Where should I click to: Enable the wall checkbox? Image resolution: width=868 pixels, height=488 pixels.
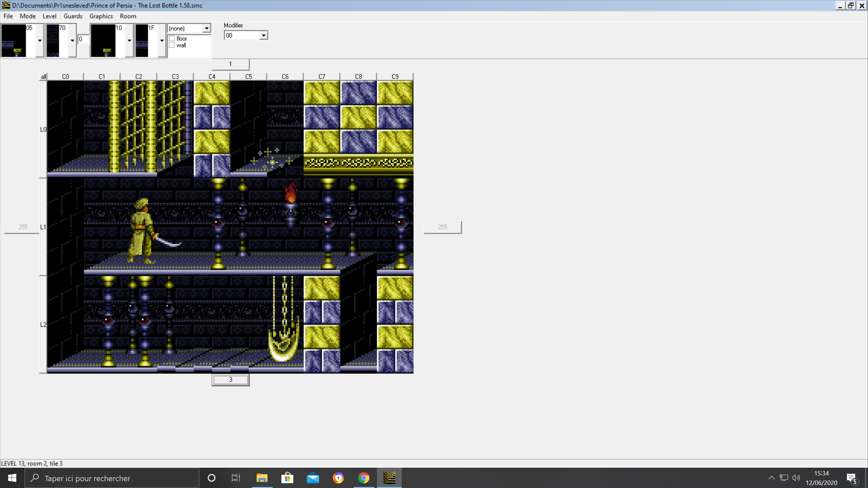point(172,45)
